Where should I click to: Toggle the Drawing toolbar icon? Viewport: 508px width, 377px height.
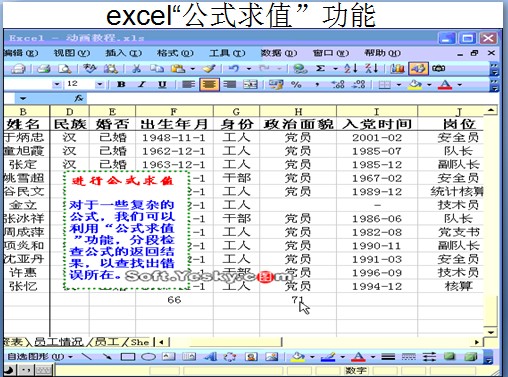click(x=418, y=69)
